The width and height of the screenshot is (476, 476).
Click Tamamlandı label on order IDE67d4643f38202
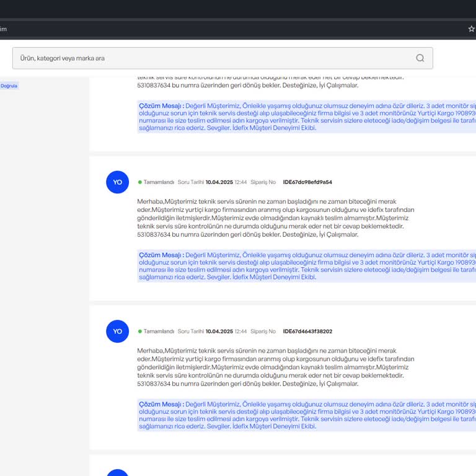click(159, 332)
